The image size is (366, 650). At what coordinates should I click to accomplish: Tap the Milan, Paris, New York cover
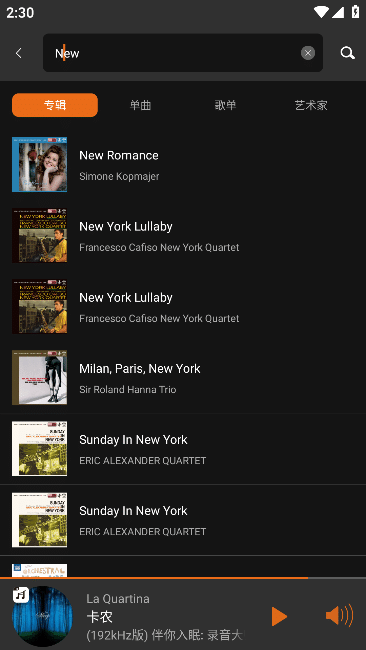pos(39,378)
